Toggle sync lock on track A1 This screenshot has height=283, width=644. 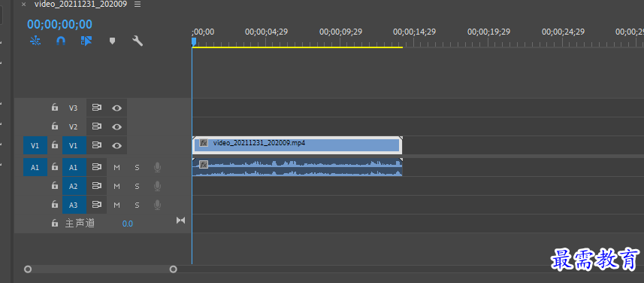tap(97, 167)
